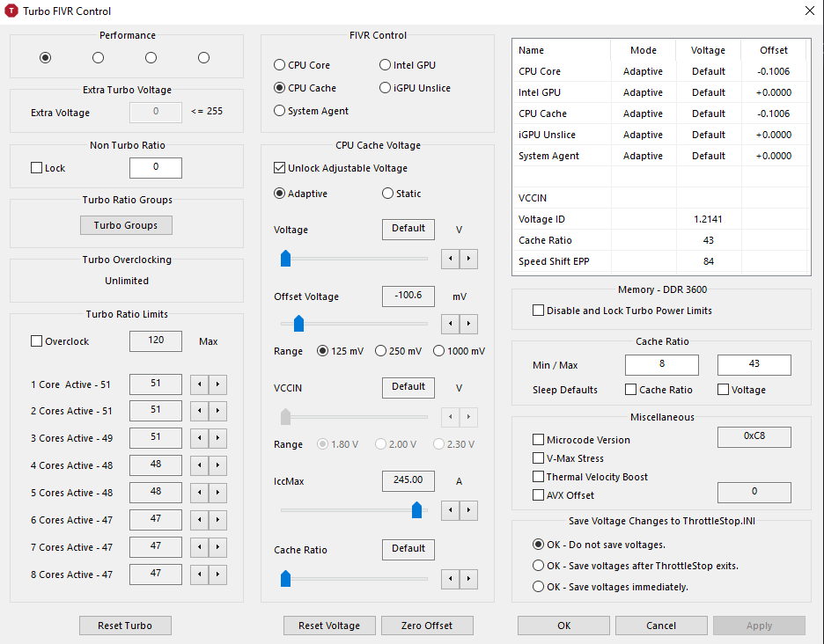This screenshot has width=824, height=644.
Task: Increase IccMax with right arrow
Action: 468,510
